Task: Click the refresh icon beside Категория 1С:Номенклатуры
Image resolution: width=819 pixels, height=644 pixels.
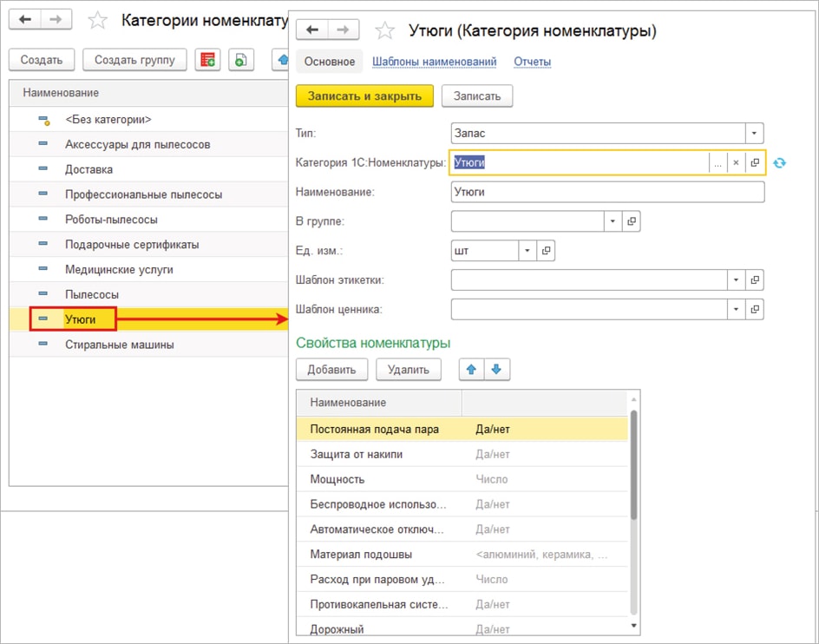Action: point(779,163)
